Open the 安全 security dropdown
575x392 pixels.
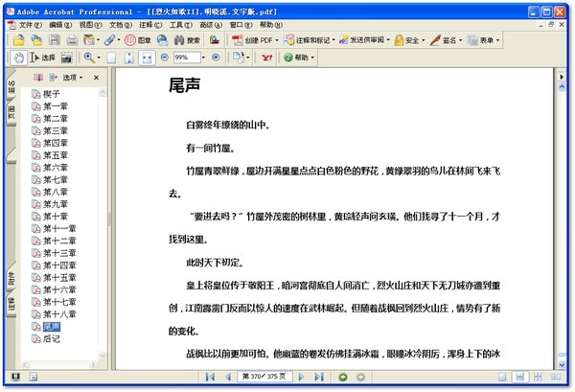[409, 40]
